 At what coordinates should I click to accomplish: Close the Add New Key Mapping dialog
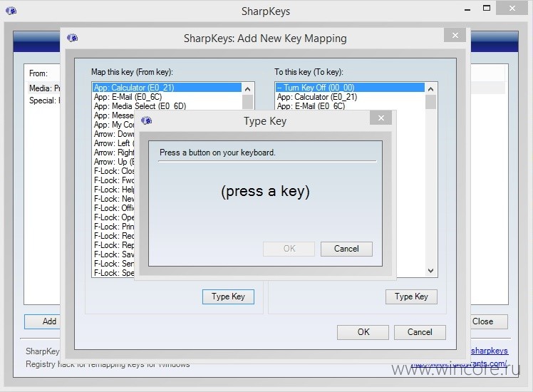[455, 36]
